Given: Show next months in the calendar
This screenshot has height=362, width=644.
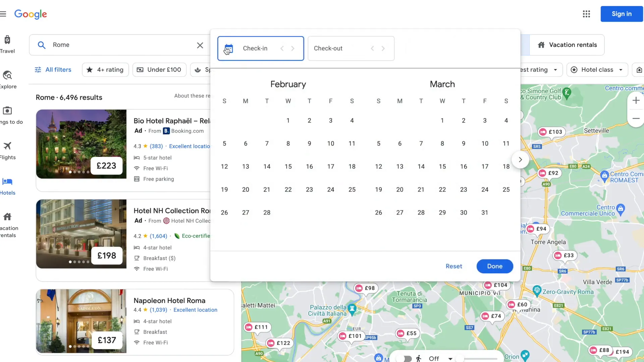Looking at the screenshot, I should 520,160.
